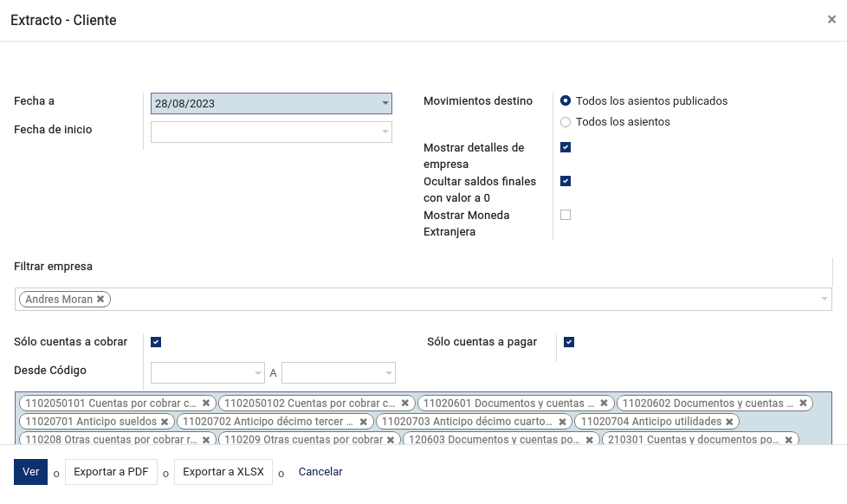The height and width of the screenshot is (504, 847).
Task: Remove the 11020704 Anticipo utilidades tag
Action: [729, 422]
